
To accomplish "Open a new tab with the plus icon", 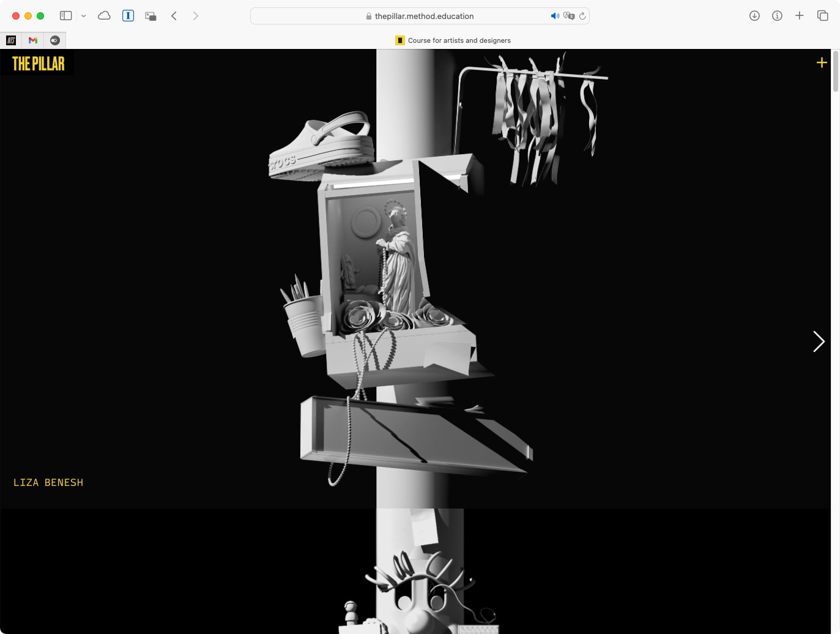I will [799, 16].
